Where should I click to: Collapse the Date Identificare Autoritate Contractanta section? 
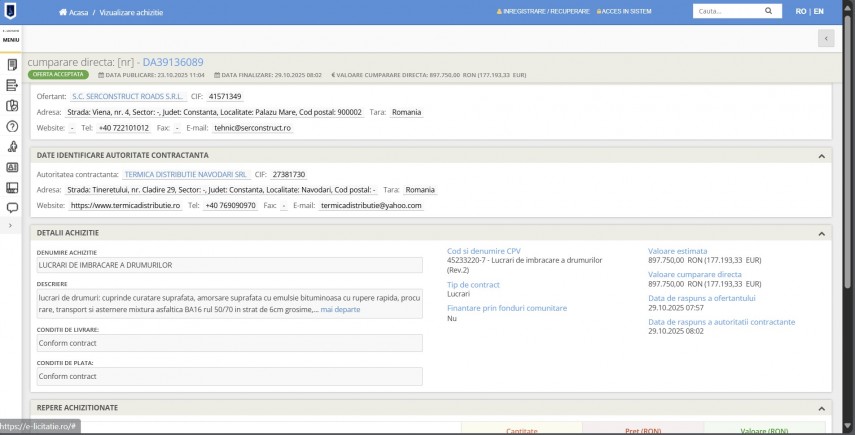coord(821,156)
